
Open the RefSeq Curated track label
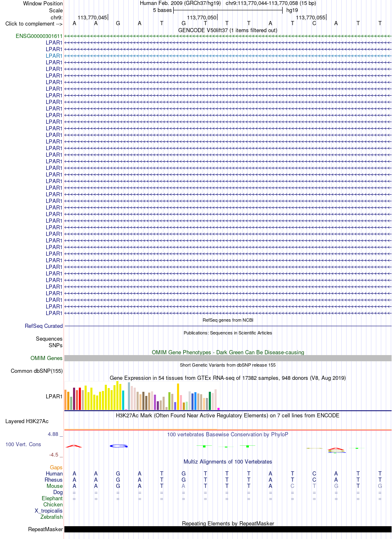[x=44, y=326]
